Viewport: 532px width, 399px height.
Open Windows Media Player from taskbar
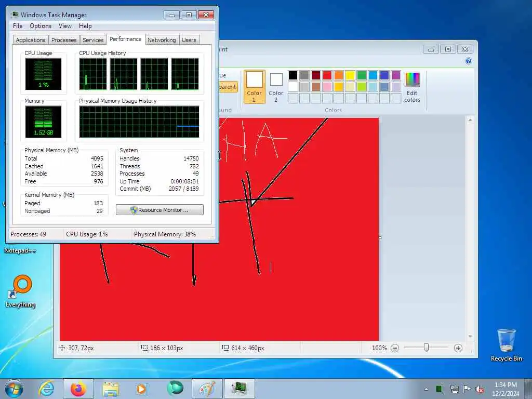click(x=142, y=389)
